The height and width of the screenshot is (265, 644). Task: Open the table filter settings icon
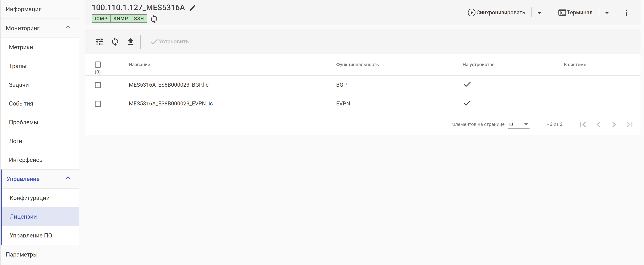click(x=99, y=42)
